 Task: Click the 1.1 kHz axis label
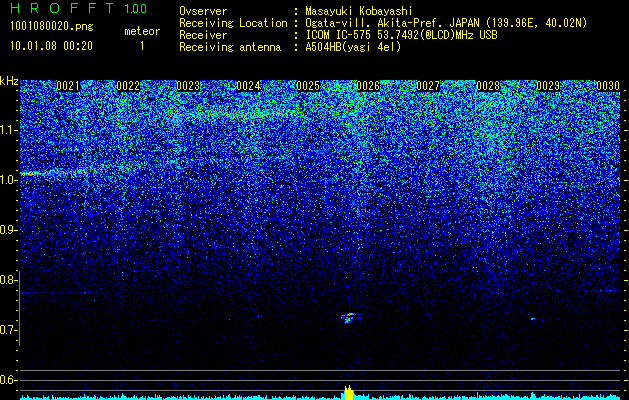8,130
